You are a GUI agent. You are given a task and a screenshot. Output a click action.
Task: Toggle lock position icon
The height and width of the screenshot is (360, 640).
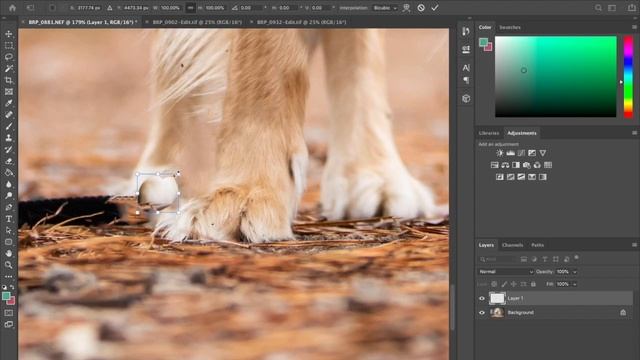pos(513,284)
